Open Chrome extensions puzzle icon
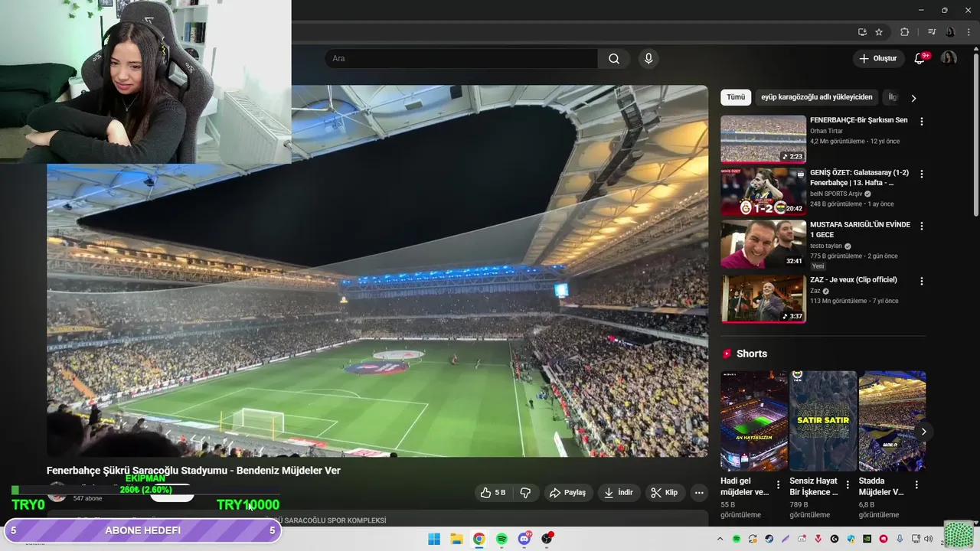 click(904, 32)
